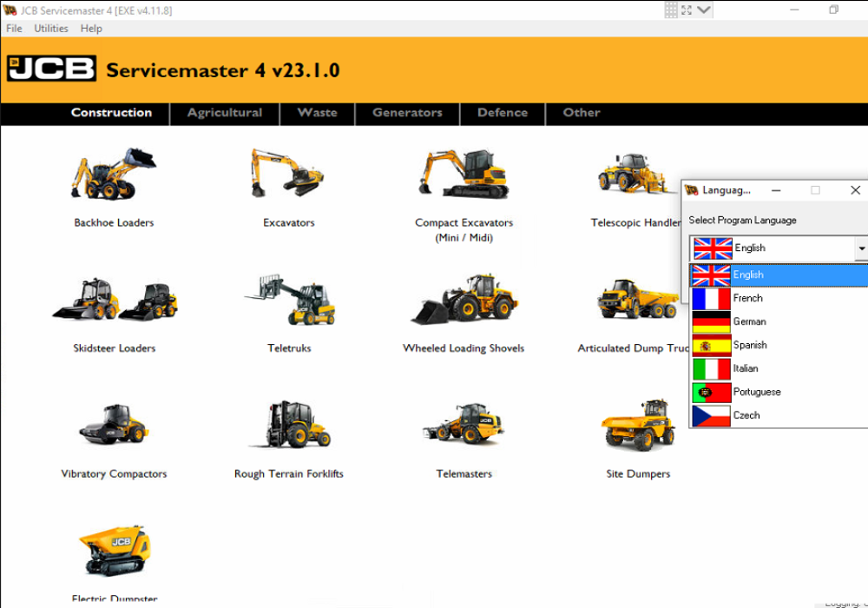Choose French from the language list
868x608 pixels.
pyautogui.click(x=747, y=298)
